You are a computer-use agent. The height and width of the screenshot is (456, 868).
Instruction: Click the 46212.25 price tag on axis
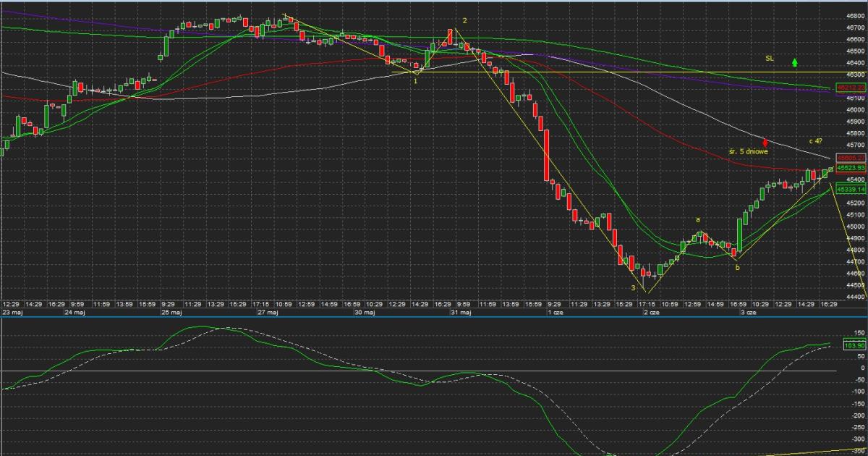(x=851, y=88)
